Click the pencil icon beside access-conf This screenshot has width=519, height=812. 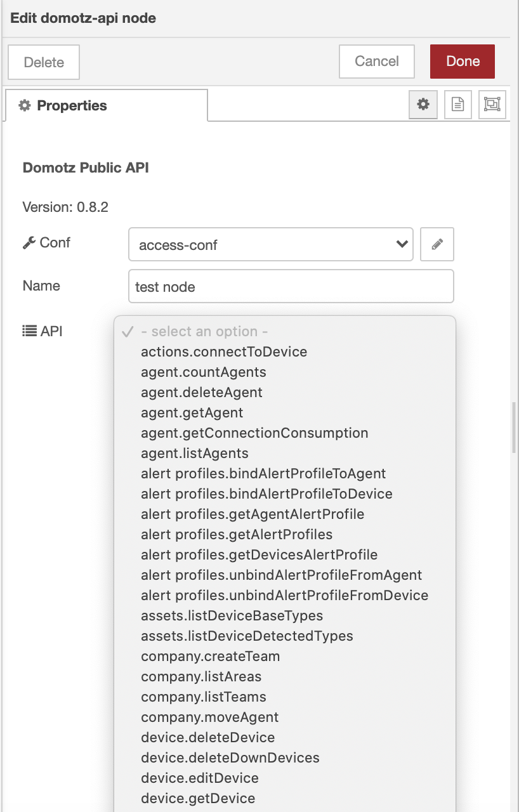point(438,244)
